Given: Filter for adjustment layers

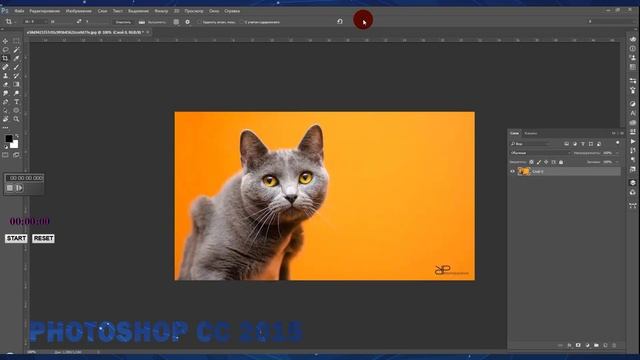Looking at the screenshot, I should coord(575,144).
